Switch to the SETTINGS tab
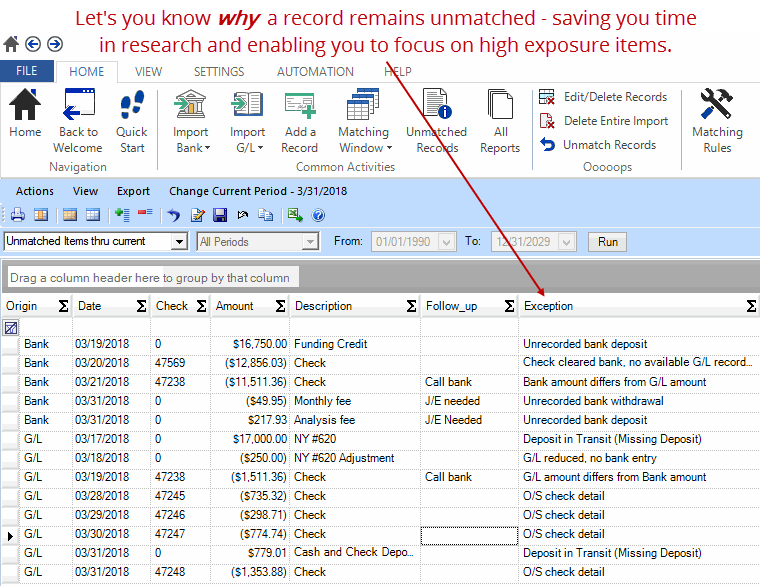The image size is (760, 586). point(219,72)
